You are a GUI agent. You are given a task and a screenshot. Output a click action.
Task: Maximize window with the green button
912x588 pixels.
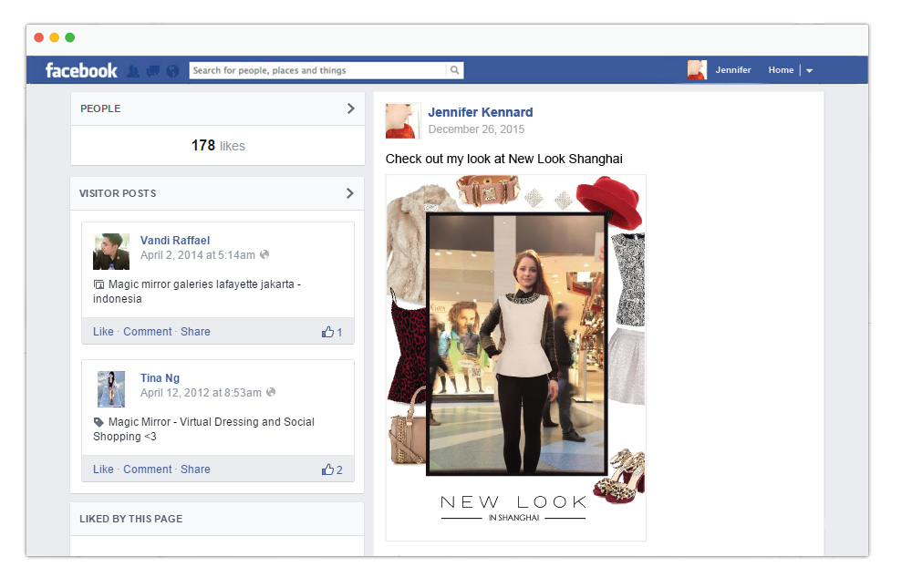[70, 37]
